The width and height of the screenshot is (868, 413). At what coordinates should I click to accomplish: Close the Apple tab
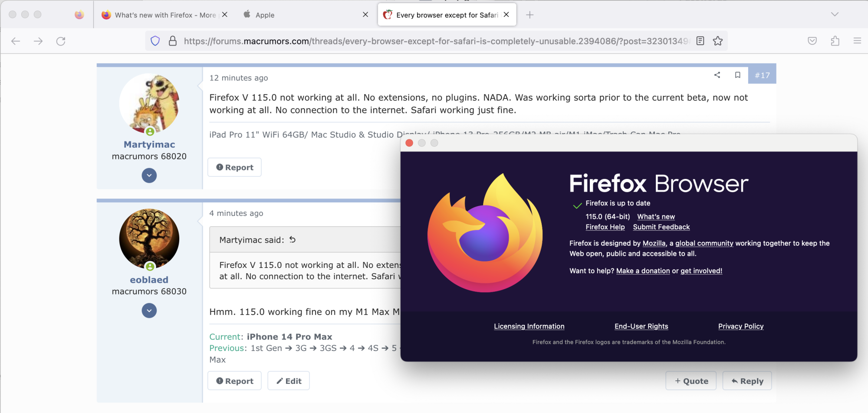point(365,14)
